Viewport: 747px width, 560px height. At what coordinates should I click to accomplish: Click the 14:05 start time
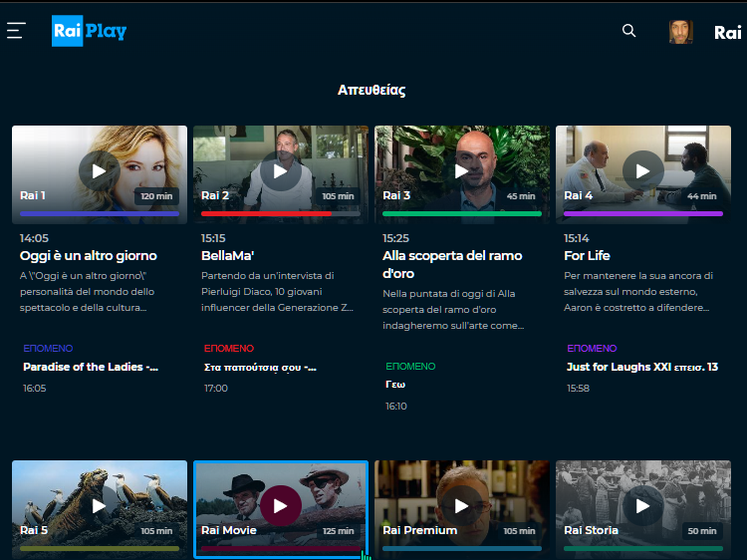tap(34, 238)
